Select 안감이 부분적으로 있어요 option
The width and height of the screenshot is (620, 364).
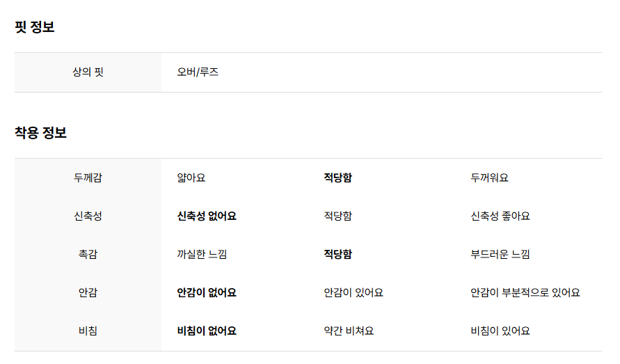pos(525,292)
